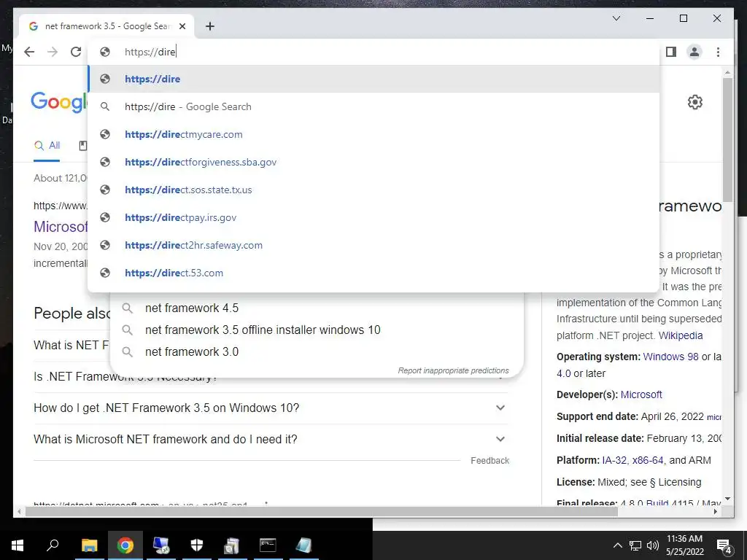This screenshot has width=747, height=560.
Task: Open Google quick settings gear
Action: tap(694, 102)
